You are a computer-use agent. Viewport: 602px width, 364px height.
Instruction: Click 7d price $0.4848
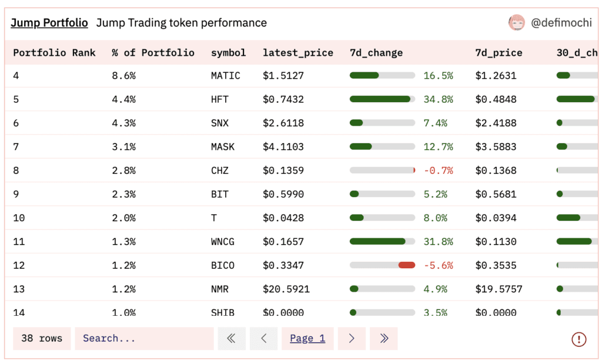coord(496,99)
